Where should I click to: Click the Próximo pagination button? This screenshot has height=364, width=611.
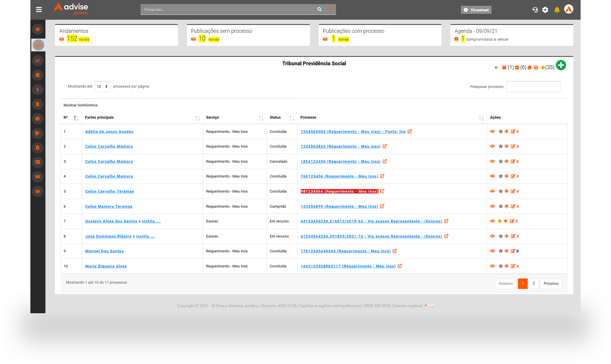[x=551, y=283]
